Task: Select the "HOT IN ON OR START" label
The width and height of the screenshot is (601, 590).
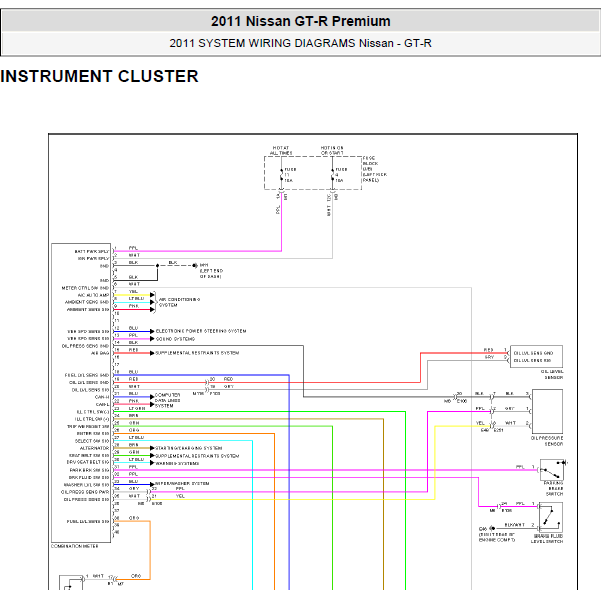Action: point(332,150)
